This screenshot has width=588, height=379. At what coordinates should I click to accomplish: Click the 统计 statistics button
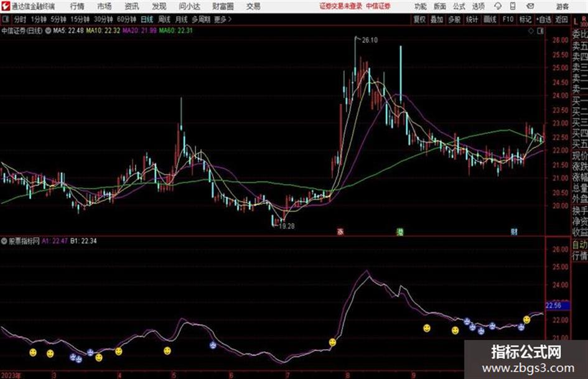[472, 19]
